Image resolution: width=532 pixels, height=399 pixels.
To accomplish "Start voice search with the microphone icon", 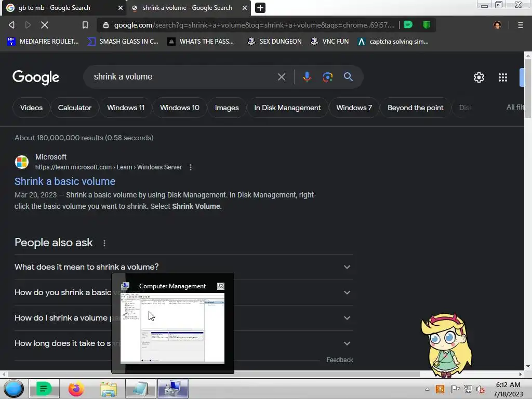I will pyautogui.click(x=307, y=77).
